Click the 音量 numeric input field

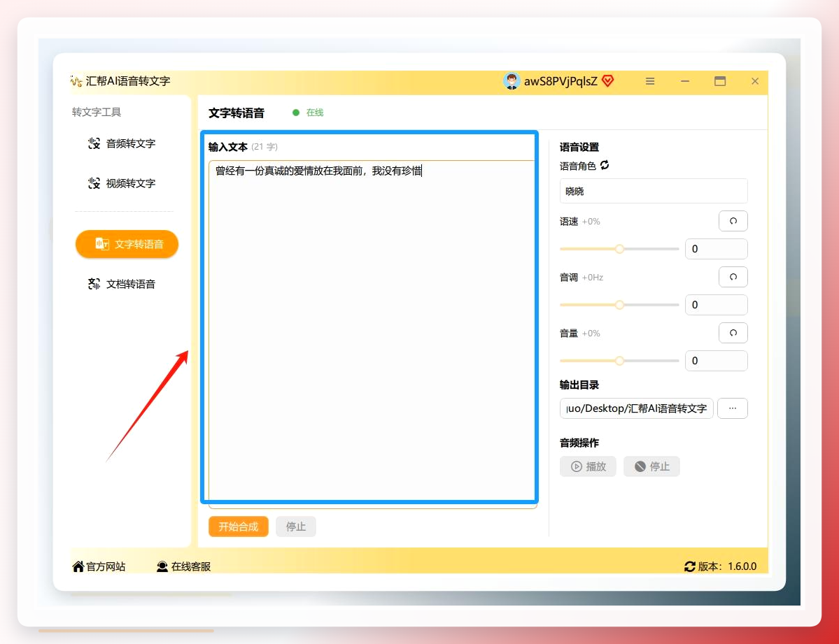pos(716,361)
